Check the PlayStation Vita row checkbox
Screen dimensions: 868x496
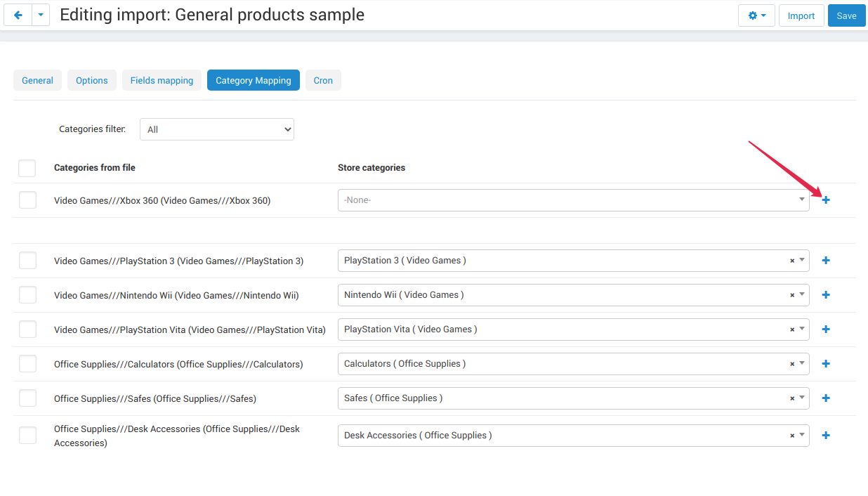[x=27, y=329]
